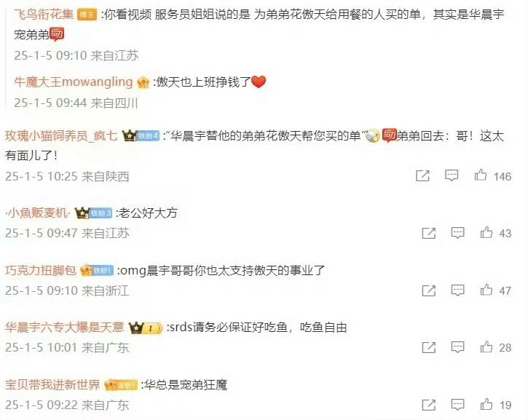Open 宝贝带我进新世界 user profile

pos(52,384)
